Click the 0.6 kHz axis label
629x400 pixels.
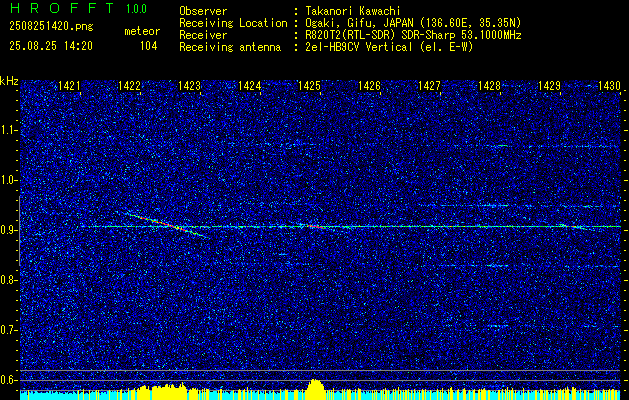coord(9,380)
